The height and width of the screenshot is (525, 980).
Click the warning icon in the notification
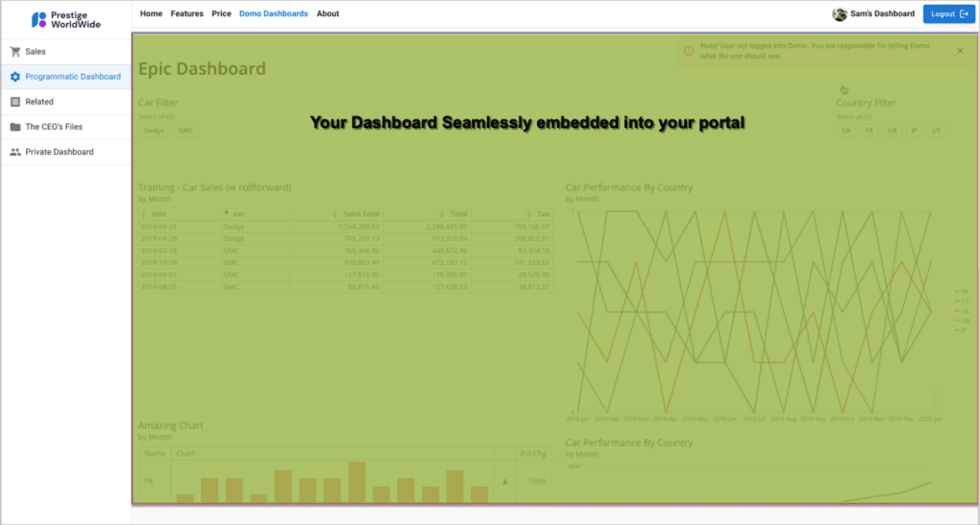pyautogui.click(x=688, y=51)
